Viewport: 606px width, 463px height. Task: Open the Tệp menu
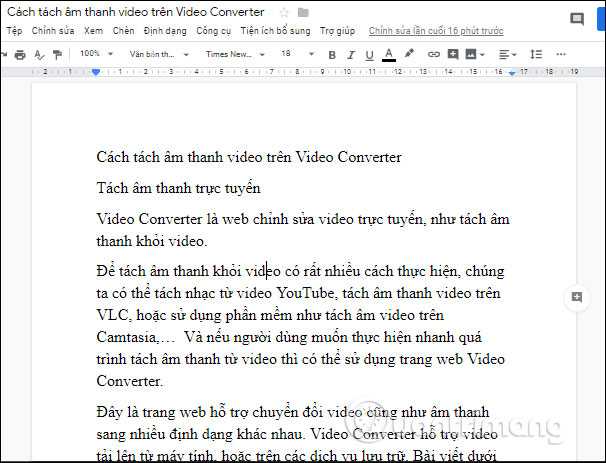tap(14, 31)
